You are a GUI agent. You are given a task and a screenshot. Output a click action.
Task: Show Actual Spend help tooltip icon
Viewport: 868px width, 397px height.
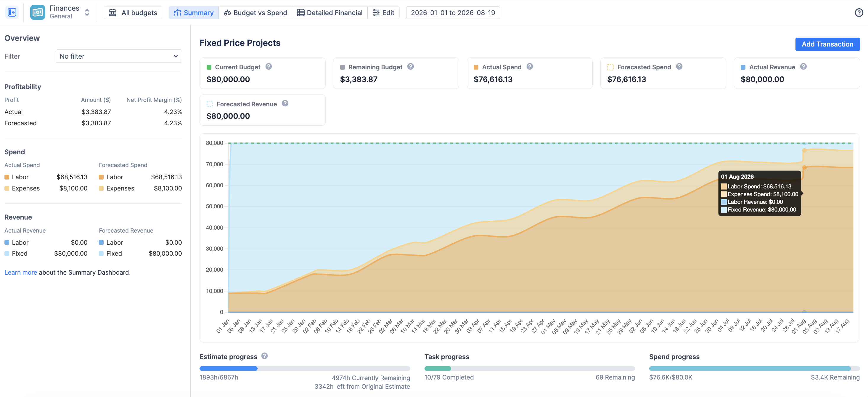pos(530,66)
